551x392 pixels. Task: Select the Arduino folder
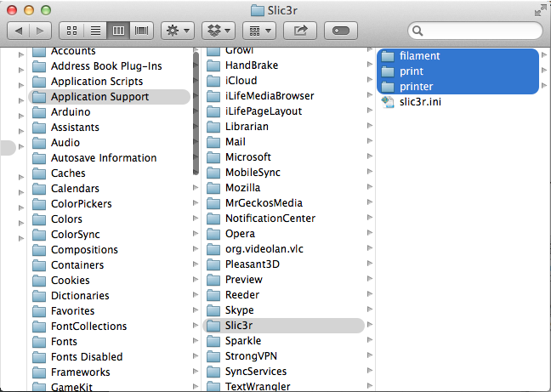pos(109,112)
